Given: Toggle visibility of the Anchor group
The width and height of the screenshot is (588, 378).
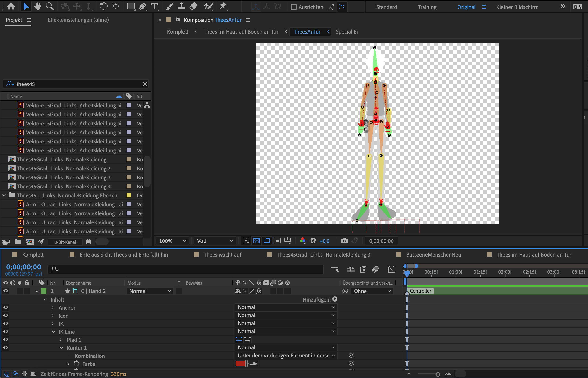Looking at the screenshot, I should [5, 307].
